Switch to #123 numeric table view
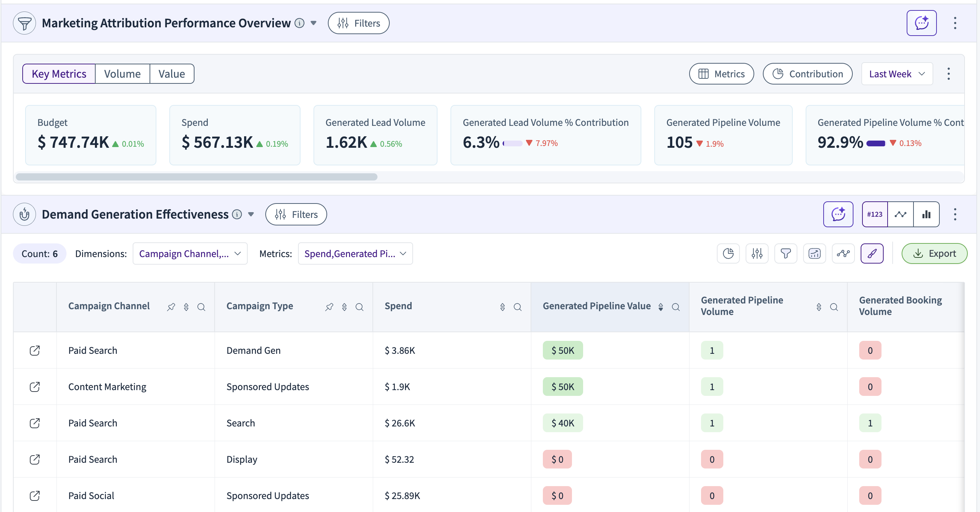This screenshot has height=512, width=980. [874, 214]
